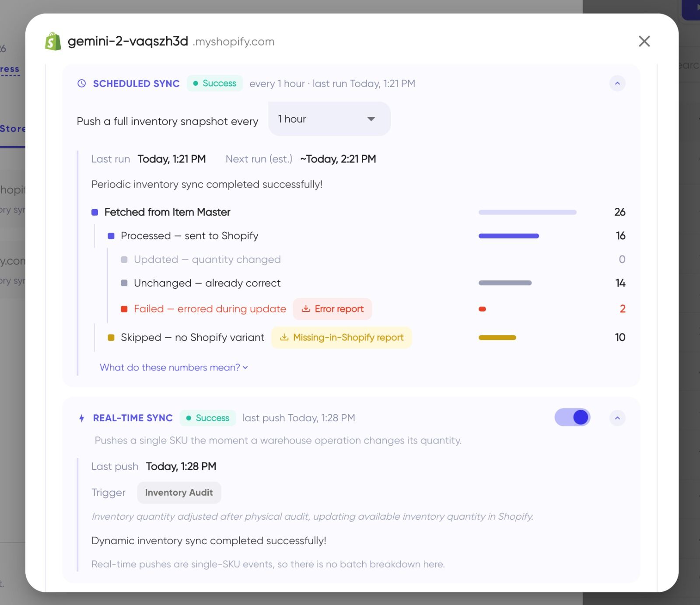Click Periodic inventory sync completed successfully message

point(207,184)
